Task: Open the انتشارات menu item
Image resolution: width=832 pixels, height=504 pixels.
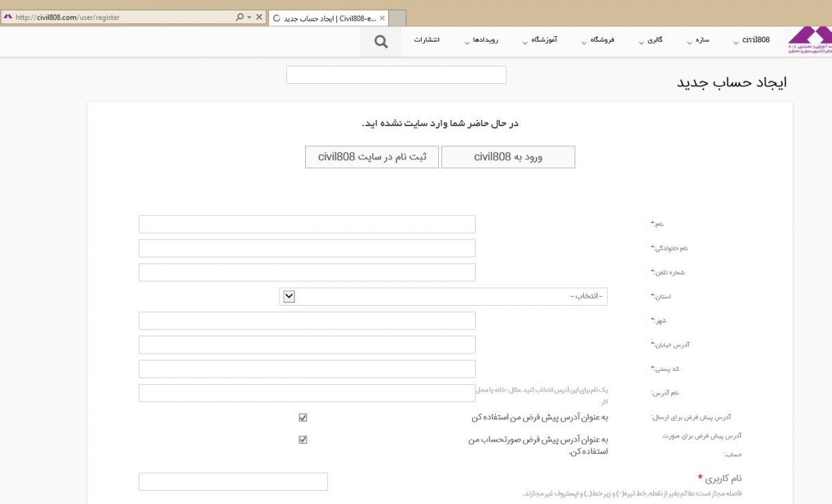Action: point(427,40)
